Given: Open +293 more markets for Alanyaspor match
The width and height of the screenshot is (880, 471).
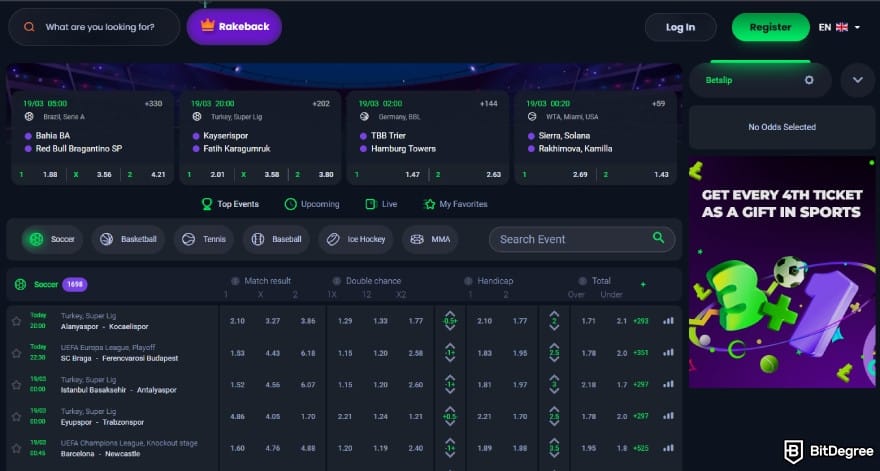Looking at the screenshot, I should point(640,321).
